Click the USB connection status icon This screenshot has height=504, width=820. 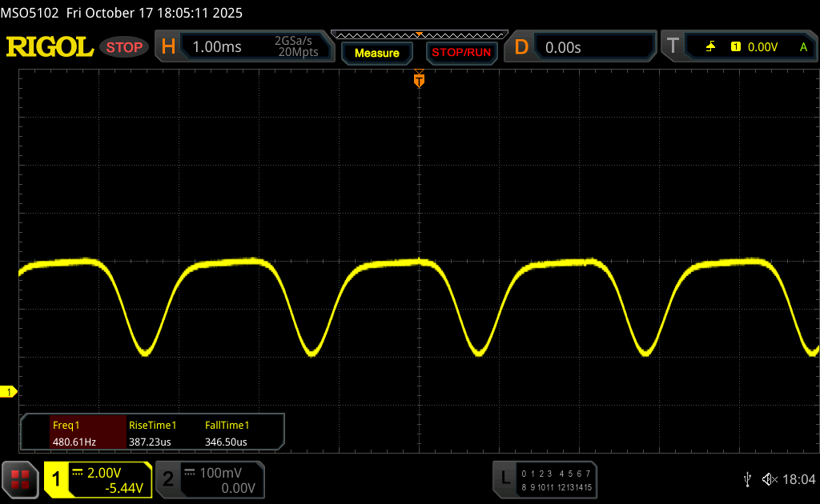[x=747, y=478]
